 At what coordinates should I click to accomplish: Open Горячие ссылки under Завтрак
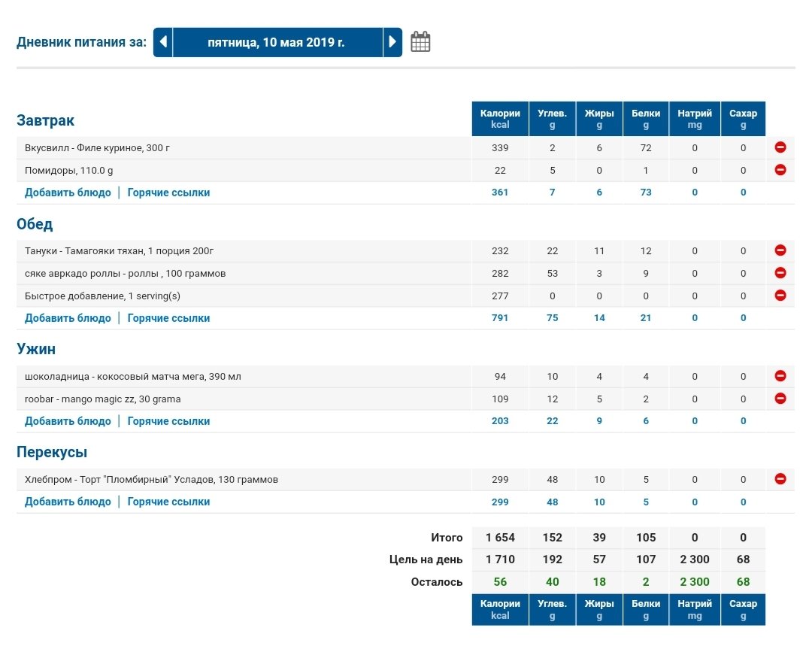(168, 193)
